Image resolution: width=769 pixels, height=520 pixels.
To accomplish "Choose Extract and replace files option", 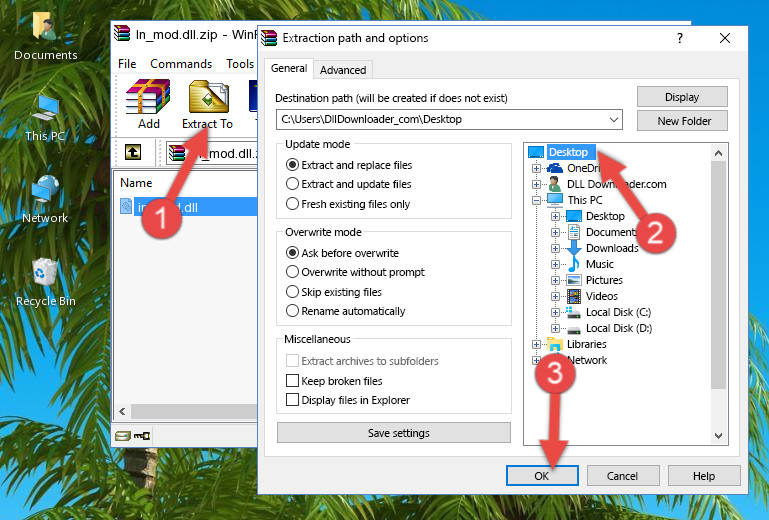I will pyautogui.click(x=292, y=165).
